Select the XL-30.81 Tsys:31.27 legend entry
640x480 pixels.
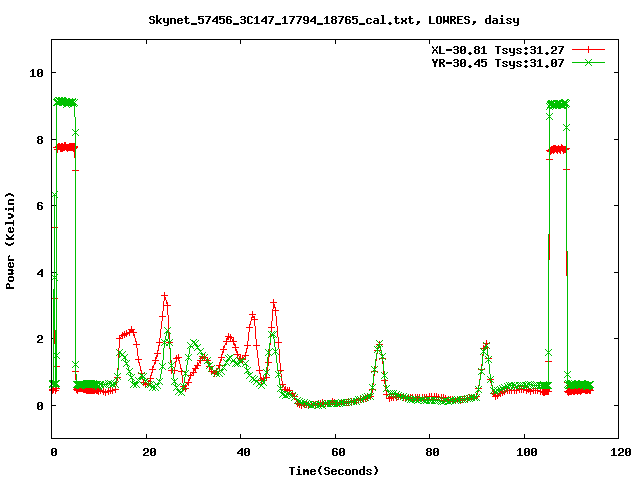pos(498,50)
